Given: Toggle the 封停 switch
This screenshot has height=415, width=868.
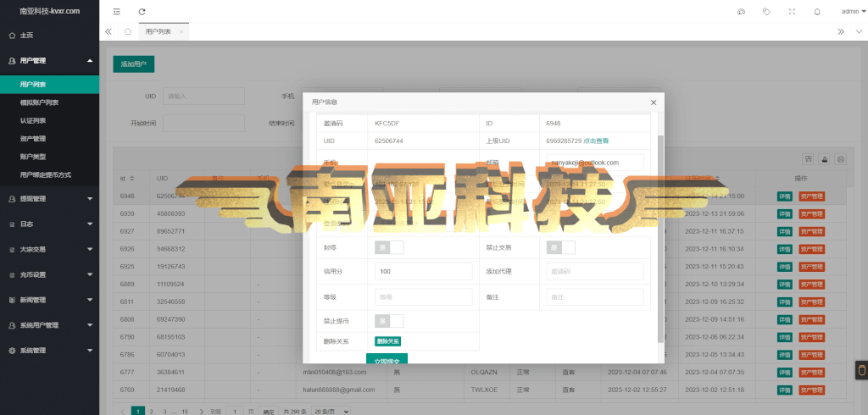Looking at the screenshot, I should [x=389, y=247].
